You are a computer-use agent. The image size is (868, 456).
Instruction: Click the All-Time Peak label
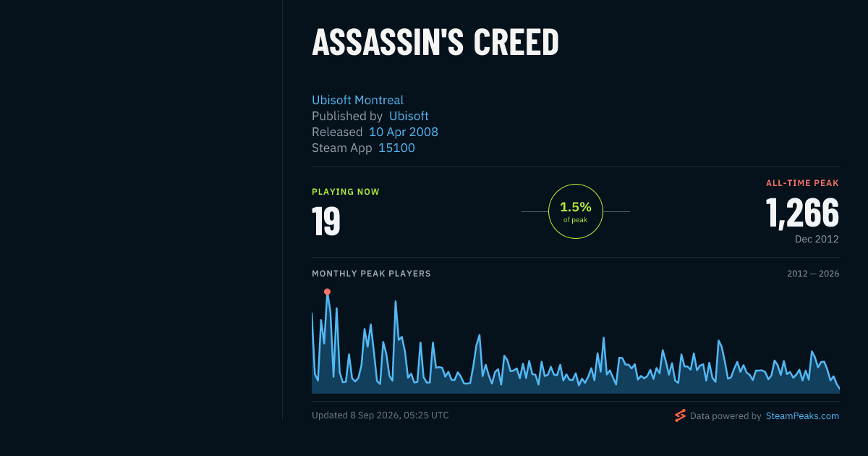(x=802, y=183)
